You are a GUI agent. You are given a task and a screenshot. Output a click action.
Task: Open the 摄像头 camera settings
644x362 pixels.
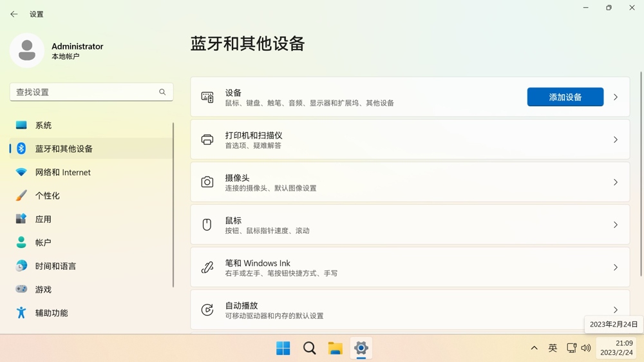point(410,182)
